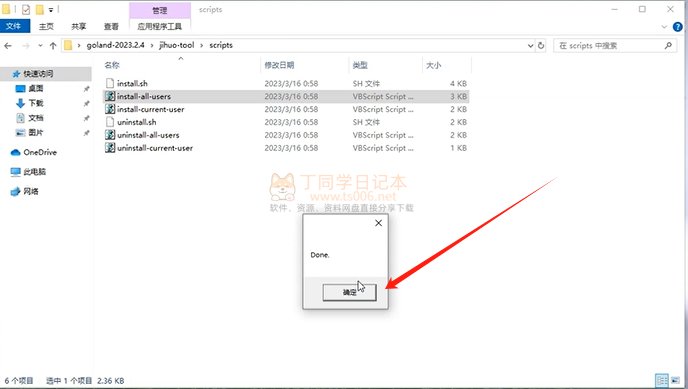688x389 pixels.
Task: Click the pin icon next to 文档
Action: (x=86, y=118)
